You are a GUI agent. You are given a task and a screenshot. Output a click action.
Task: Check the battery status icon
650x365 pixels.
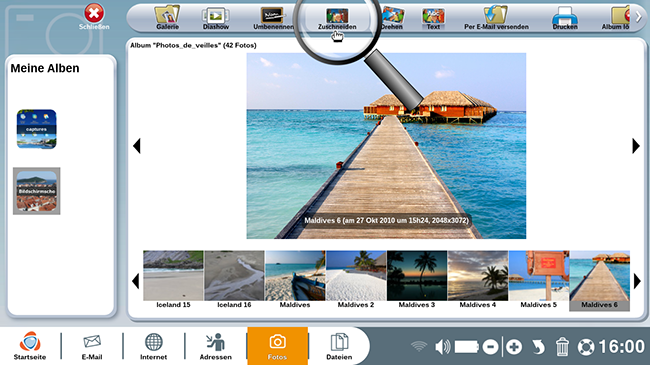pos(467,347)
